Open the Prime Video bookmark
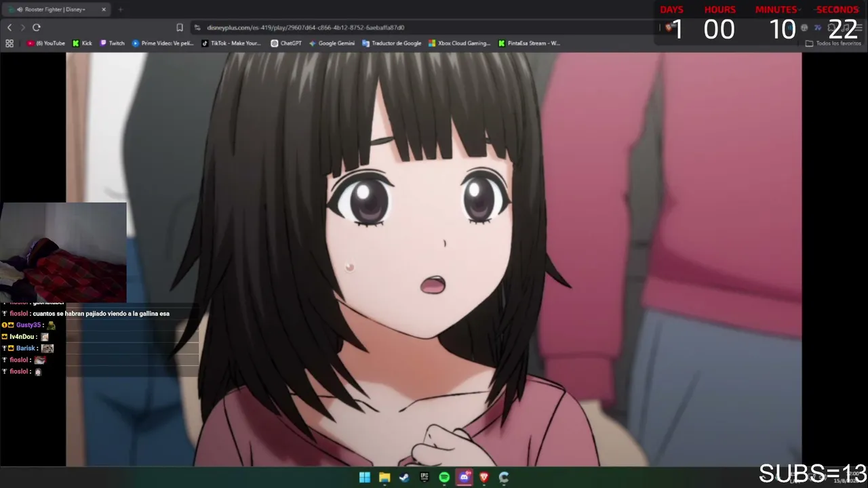The height and width of the screenshot is (488, 868). coord(163,43)
